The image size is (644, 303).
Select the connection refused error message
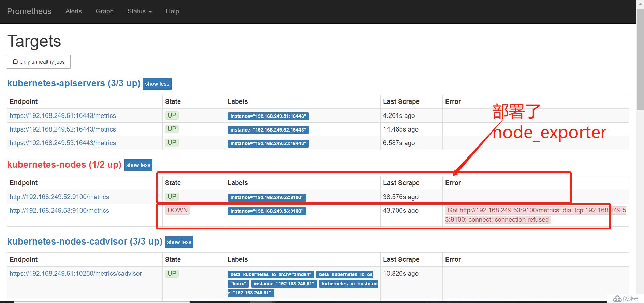[536, 215]
